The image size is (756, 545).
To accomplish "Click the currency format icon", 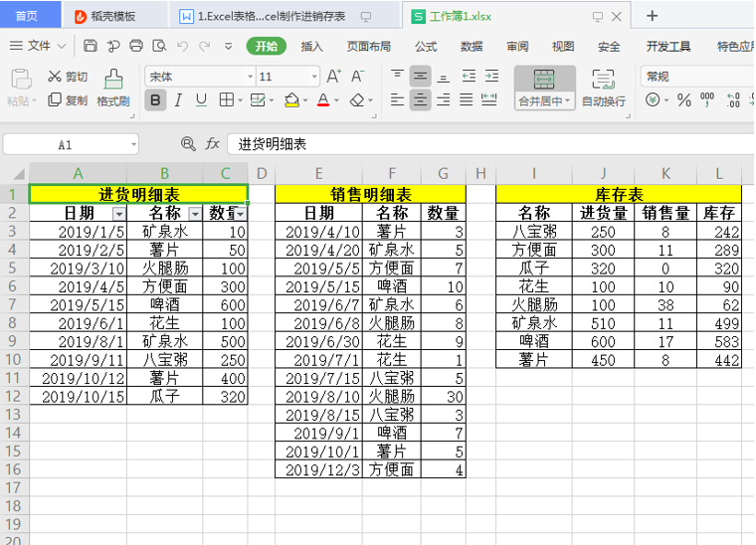I will [653, 100].
